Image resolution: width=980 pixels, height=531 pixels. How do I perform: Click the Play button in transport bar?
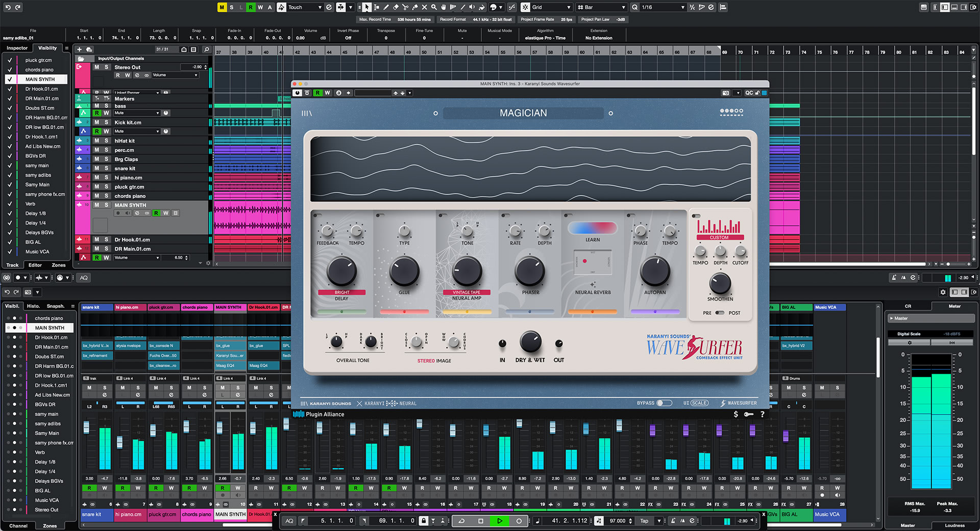pos(500,521)
